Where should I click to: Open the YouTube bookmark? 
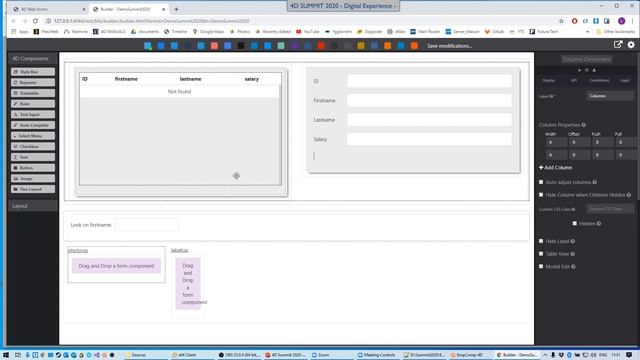coord(307,31)
